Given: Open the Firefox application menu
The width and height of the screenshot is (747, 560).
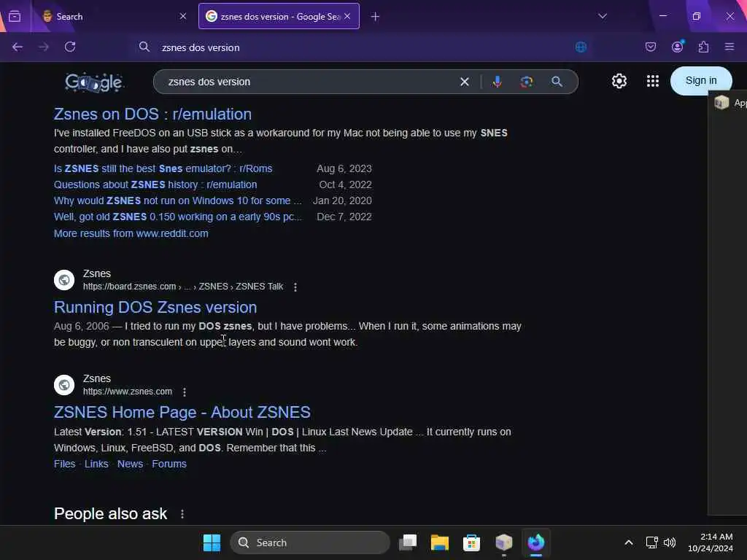Looking at the screenshot, I should pyautogui.click(x=729, y=47).
